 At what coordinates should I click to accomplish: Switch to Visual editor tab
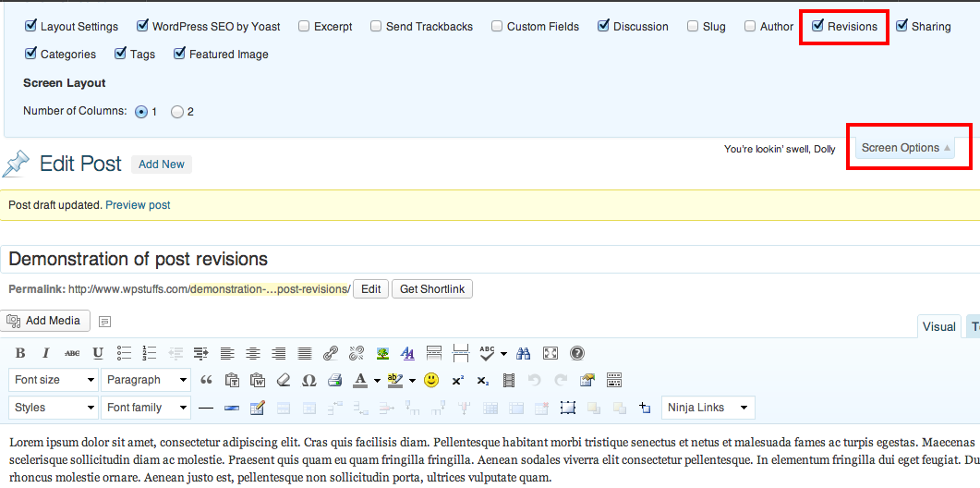938,326
